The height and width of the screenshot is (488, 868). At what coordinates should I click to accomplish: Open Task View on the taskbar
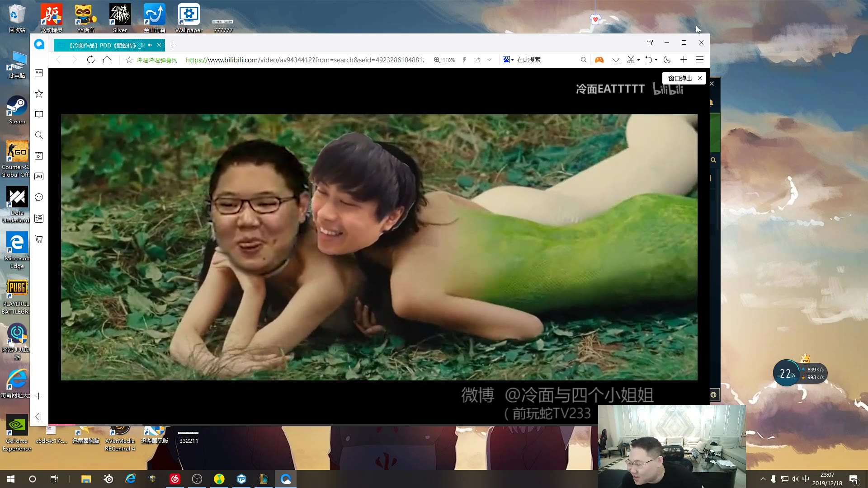54,479
